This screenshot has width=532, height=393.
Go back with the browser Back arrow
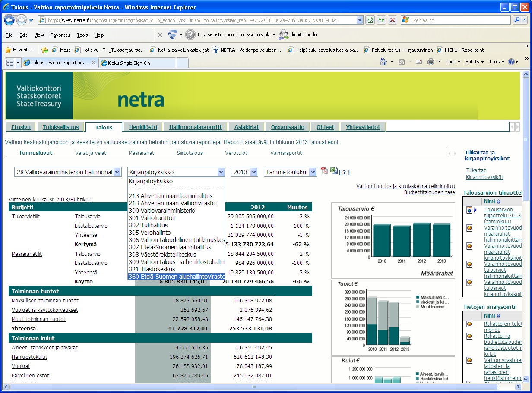pos(9,20)
